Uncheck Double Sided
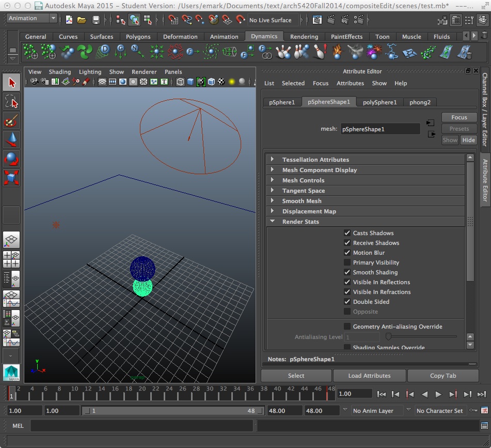Viewport: 491px width, 448px height. [x=347, y=302]
